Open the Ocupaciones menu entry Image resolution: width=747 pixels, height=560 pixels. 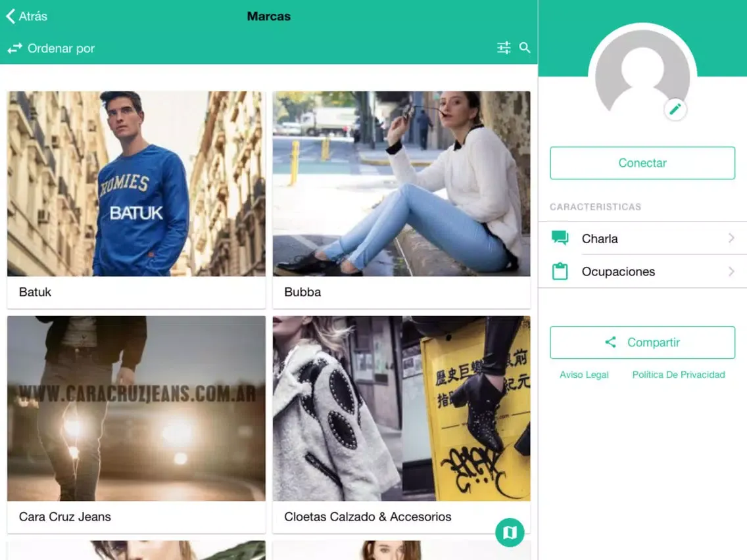coord(642,271)
